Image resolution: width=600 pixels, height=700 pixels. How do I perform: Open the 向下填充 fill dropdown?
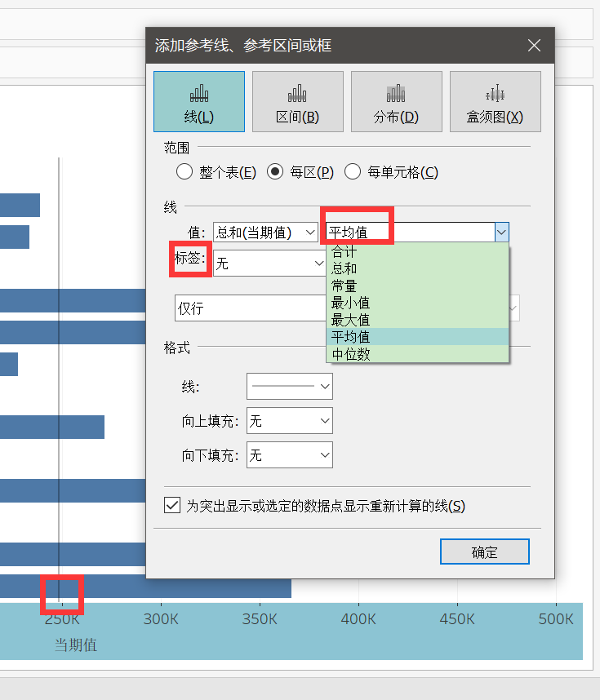(290, 455)
